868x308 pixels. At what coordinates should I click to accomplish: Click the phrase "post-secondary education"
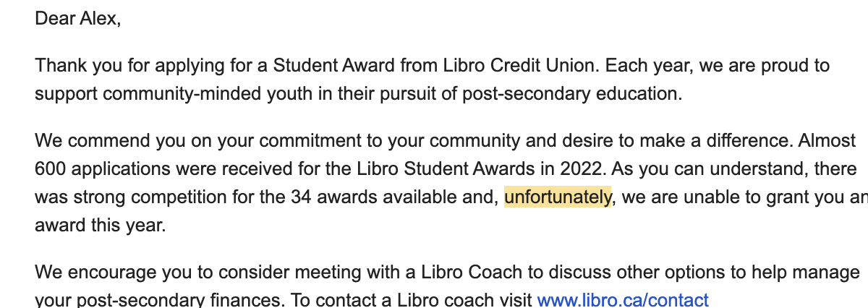[x=577, y=94]
